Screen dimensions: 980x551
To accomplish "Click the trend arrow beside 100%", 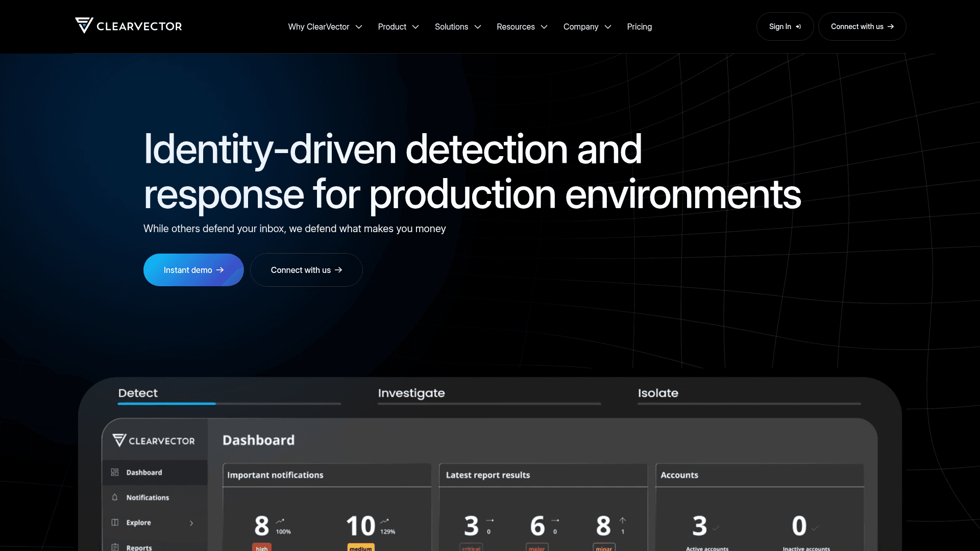I will click(x=280, y=521).
